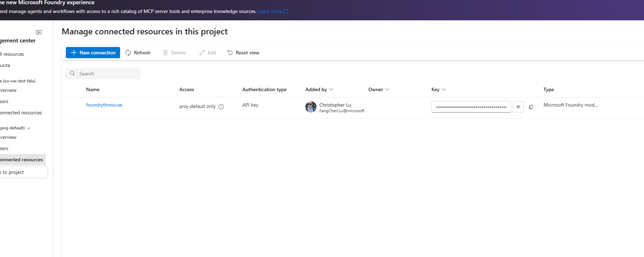Click the Delete trash can icon
This screenshot has width=644, height=257.
(165, 53)
